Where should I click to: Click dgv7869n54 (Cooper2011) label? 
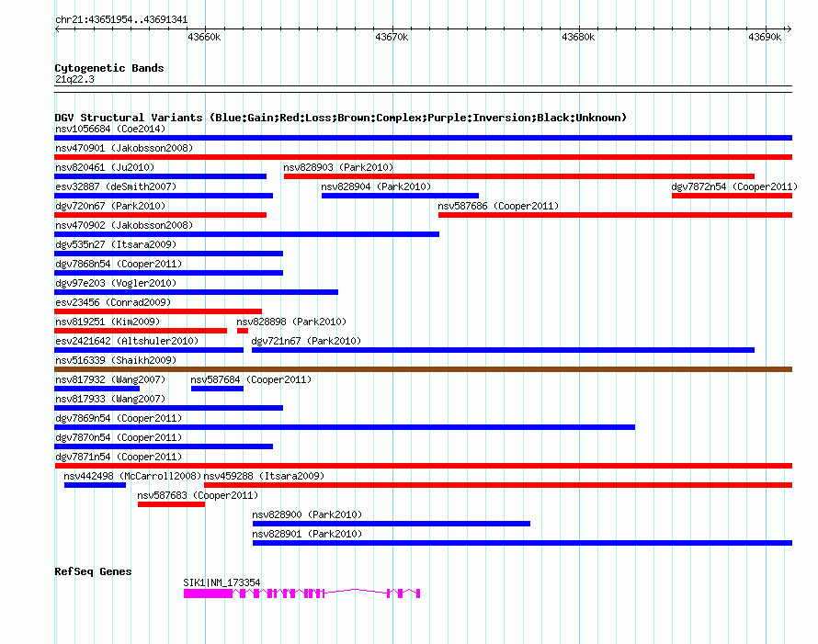[x=119, y=418]
